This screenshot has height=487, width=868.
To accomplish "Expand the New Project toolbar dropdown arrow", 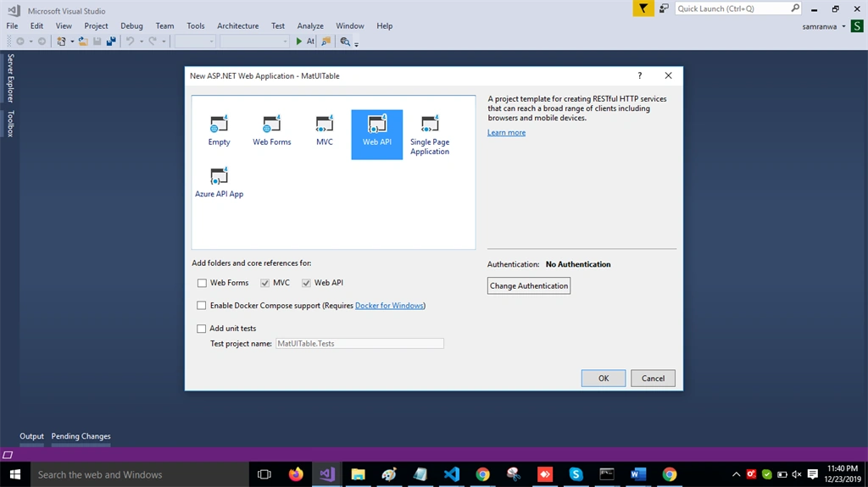I will tap(72, 42).
